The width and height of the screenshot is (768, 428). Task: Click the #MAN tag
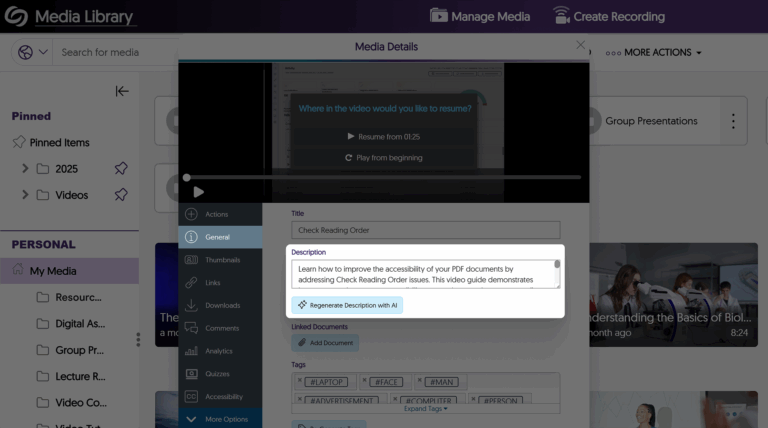pos(442,382)
